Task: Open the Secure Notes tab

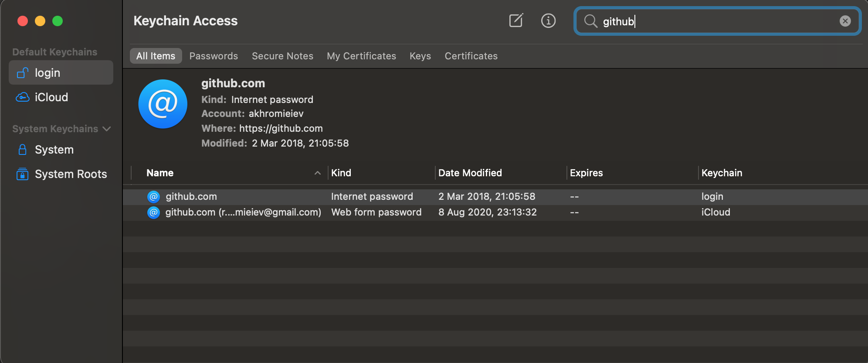Action: [282, 56]
